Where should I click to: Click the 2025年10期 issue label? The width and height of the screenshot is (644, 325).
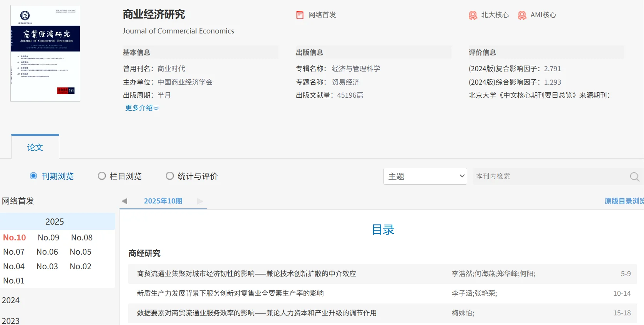(x=163, y=201)
